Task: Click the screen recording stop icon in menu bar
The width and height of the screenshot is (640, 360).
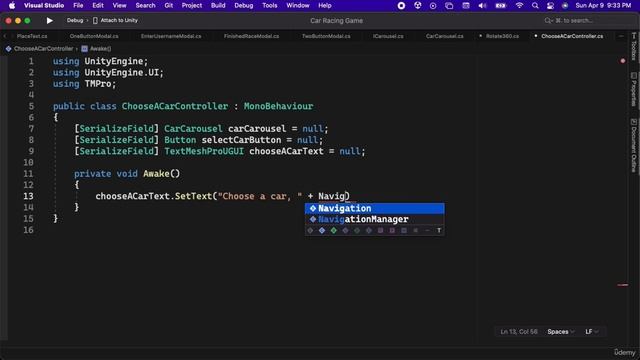Action: coord(401,6)
